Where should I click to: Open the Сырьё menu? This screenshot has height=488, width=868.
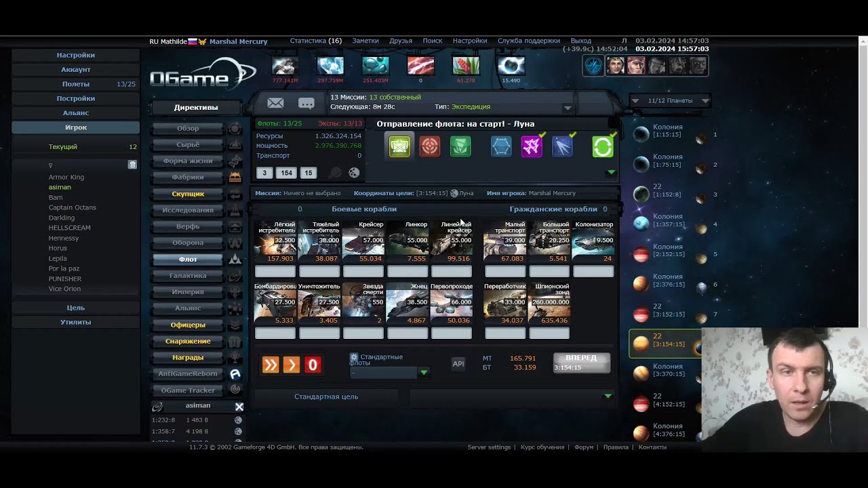188,144
